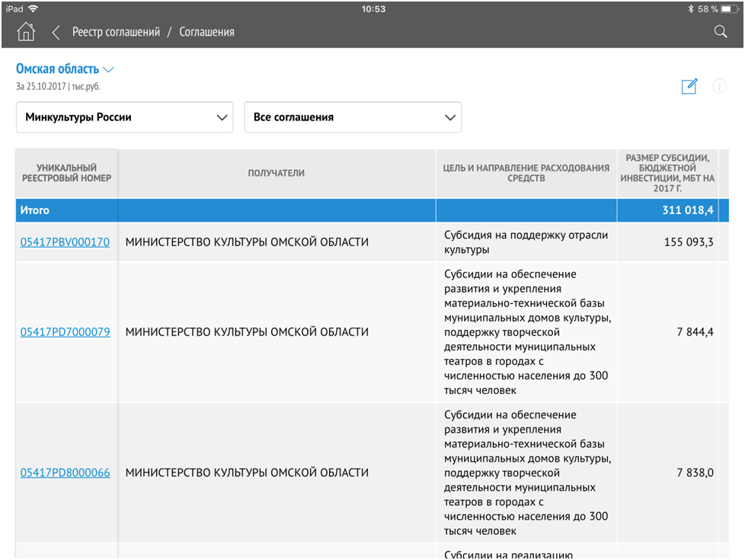The image size is (745, 560).
Task: Tap the back chevron arrow
Action: coord(56,32)
